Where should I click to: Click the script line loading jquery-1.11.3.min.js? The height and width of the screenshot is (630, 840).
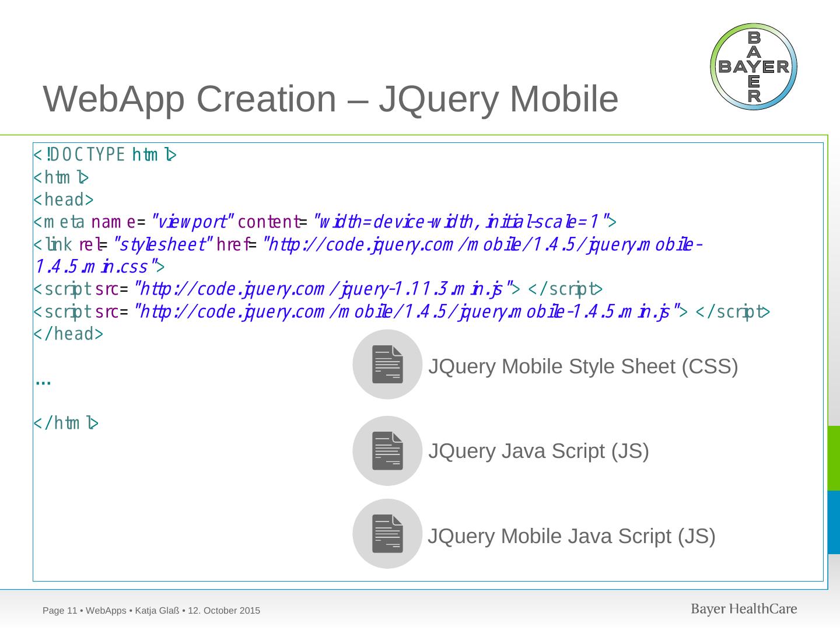pos(318,289)
